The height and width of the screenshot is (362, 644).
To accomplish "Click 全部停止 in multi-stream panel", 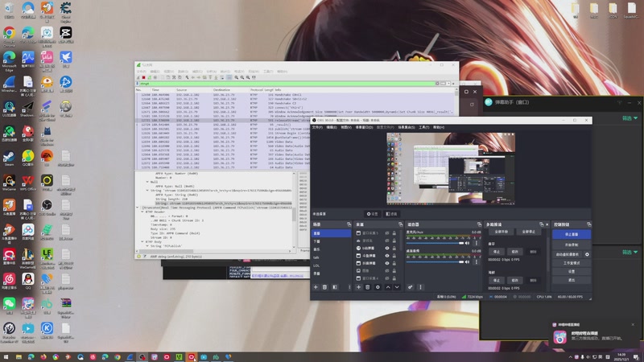I will tap(529, 232).
